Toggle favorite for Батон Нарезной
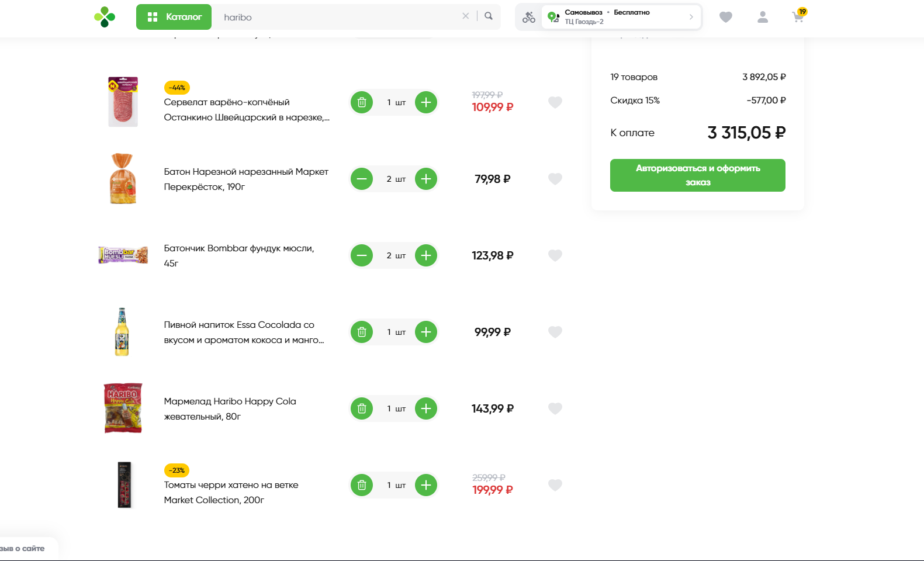 click(555, 179)
